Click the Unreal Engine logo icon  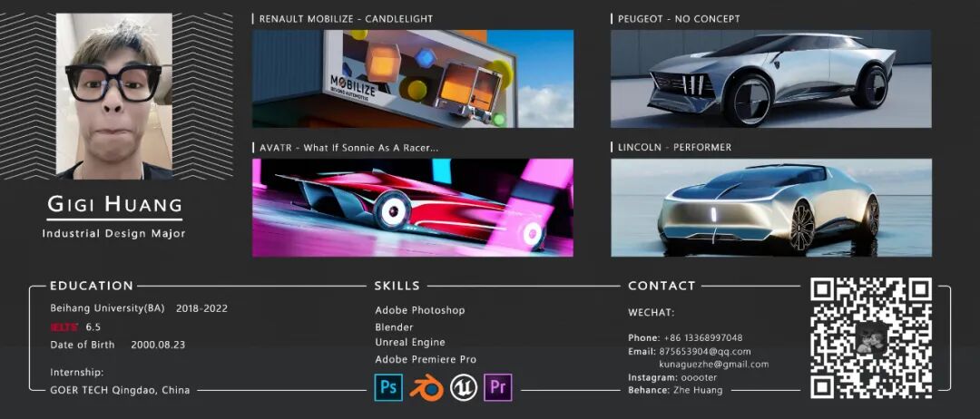click(464, 387)
